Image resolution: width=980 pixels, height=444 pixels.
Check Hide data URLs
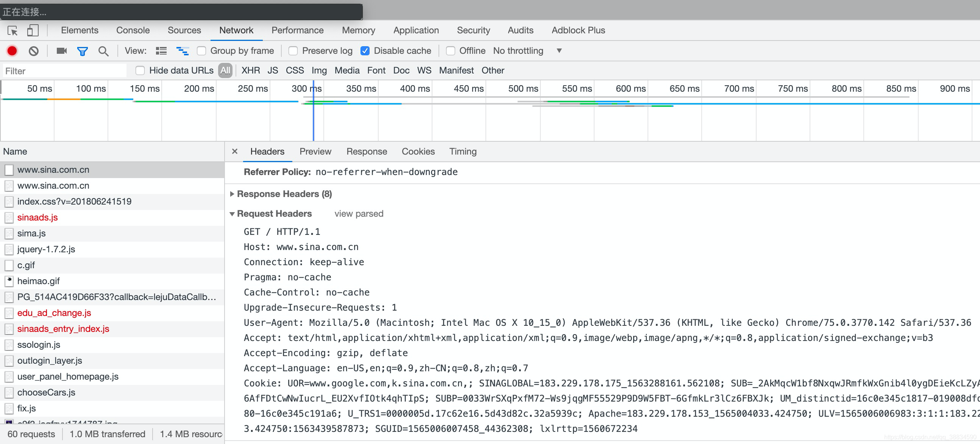pos(140,70)
